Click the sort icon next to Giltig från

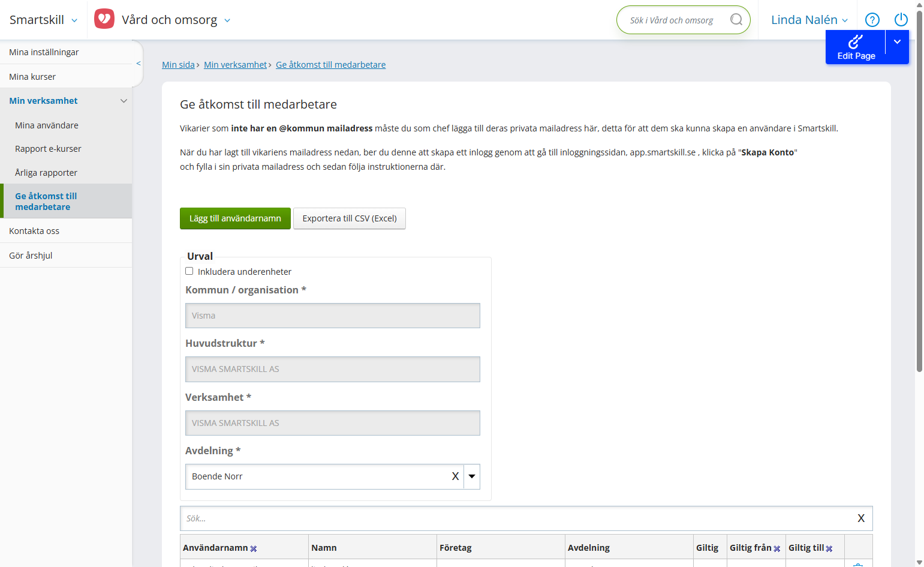point(777,548)
